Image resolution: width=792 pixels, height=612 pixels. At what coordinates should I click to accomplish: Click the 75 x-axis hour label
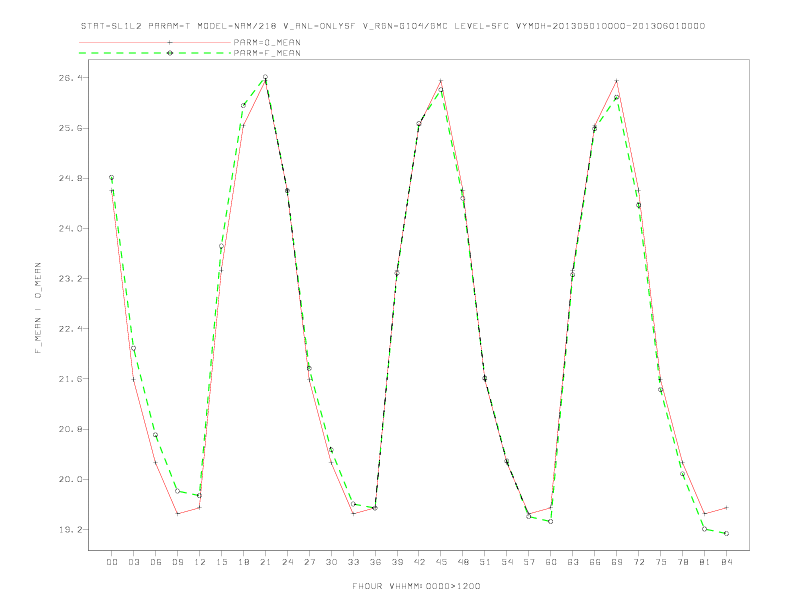click(661, 562)
